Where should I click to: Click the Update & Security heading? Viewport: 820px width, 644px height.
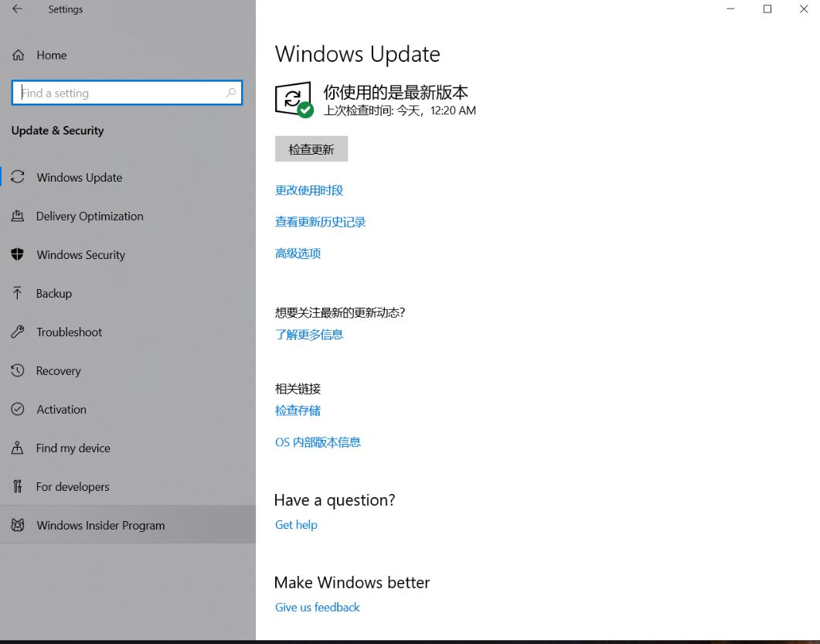pyautogui.click(x=57, y=130)
